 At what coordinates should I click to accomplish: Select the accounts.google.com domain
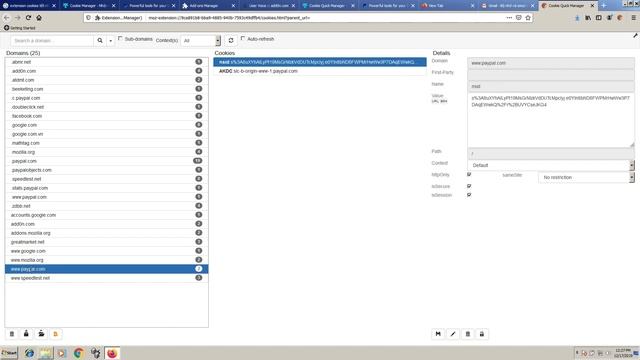107,215
